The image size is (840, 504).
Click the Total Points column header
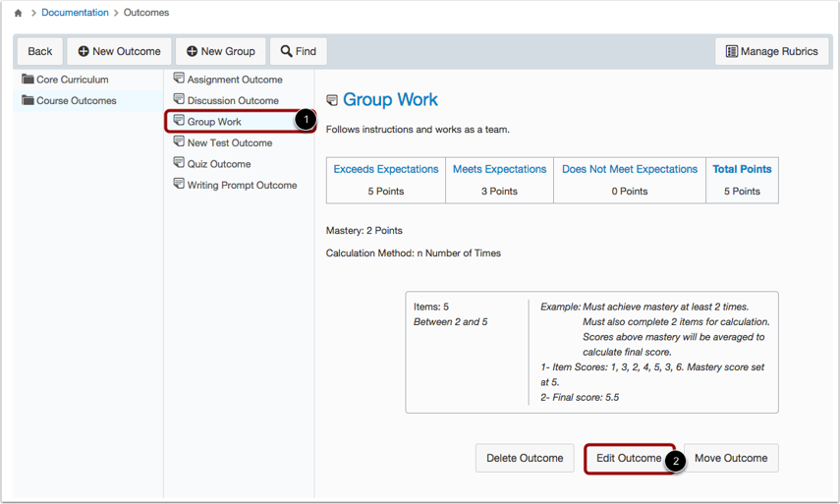(x=742, y=169)
